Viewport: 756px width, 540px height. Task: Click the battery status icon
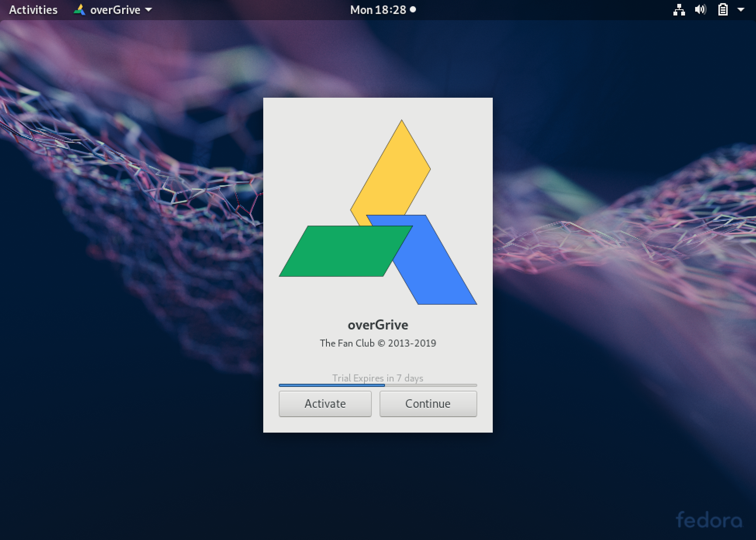coord(723,10)
